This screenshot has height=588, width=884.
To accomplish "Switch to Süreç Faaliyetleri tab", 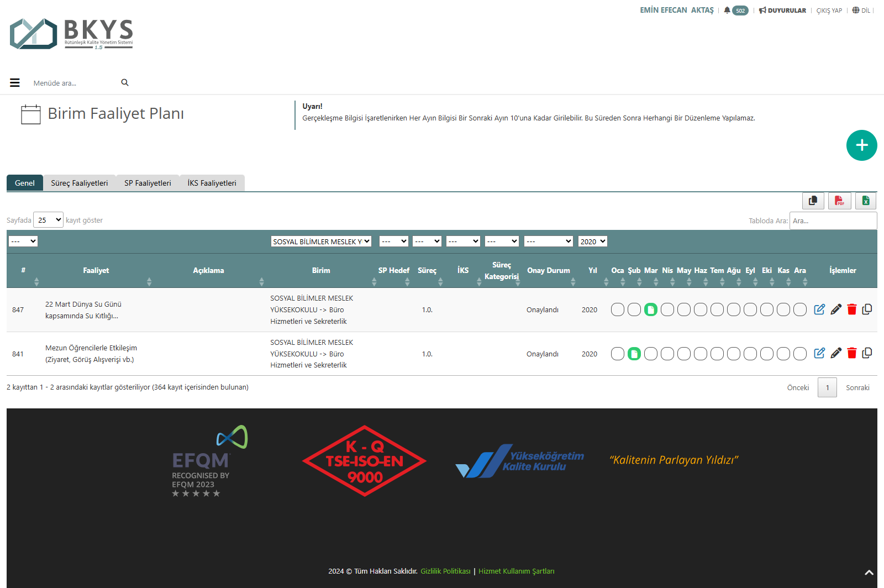I will [x=80, y=183].
